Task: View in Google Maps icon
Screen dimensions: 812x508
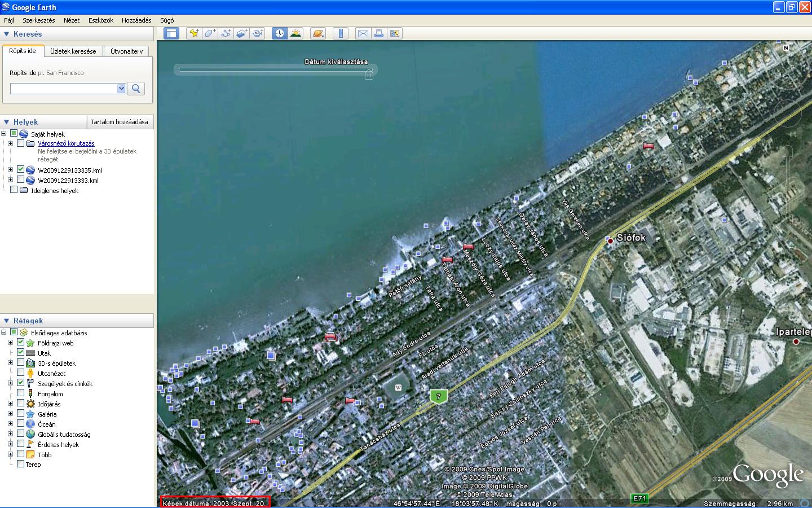Action: (395, 33)
